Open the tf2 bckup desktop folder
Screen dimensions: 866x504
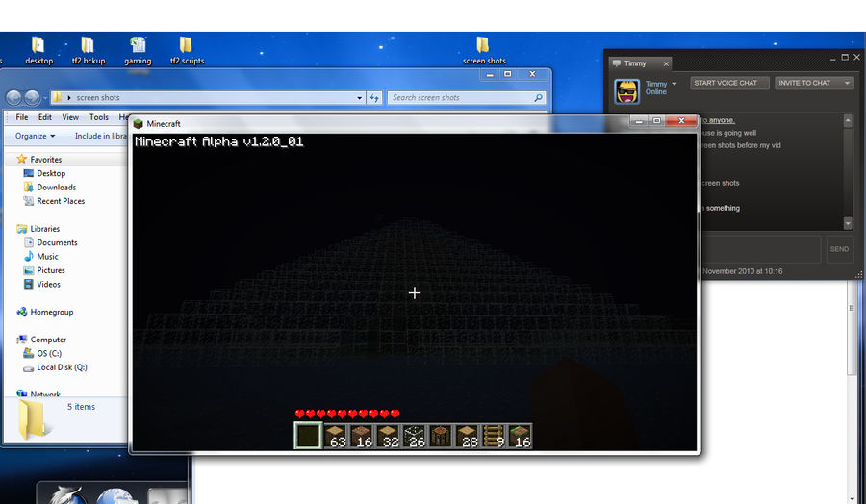pyautogui.click(x=88, y=51)
